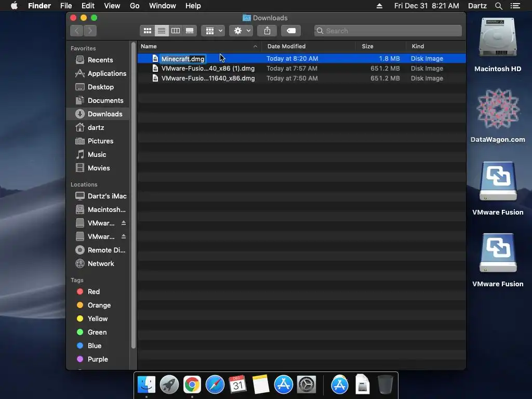Viewport: 532px width, 399px height.
Task: Select Dartz's iMac under Locations
Action: [x=98, y=196]
